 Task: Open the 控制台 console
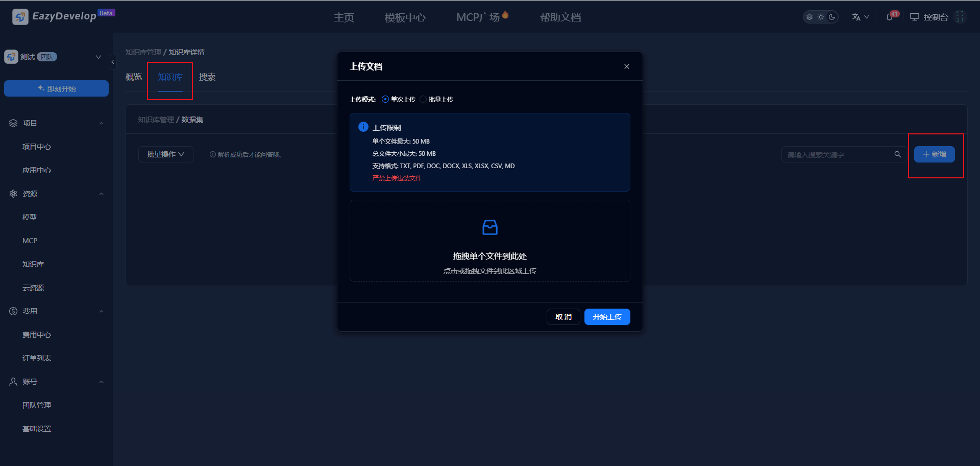929,17
